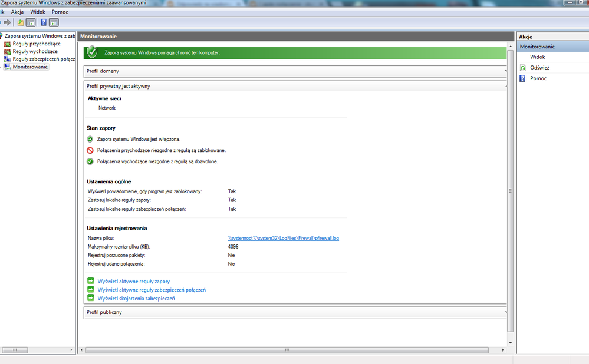Click the Monitorowanie tree item icon
The image size is (589, 364).
tap(7, 67)
